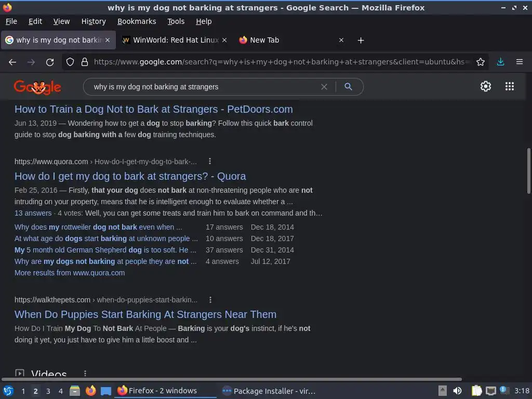Viewport: 532px width, 399px height.
Task: Open the removable media eject tray icon
Action: [x=443, y=391]
